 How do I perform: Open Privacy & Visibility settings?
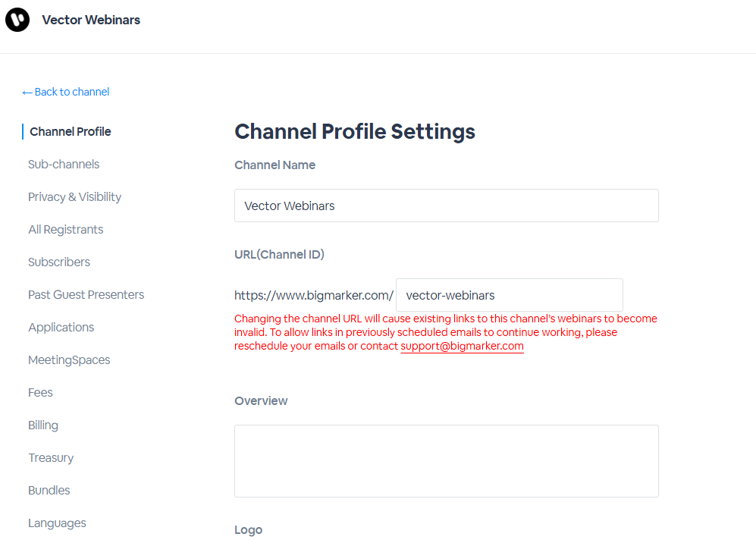pyautogui.click(x=75, y=197)
